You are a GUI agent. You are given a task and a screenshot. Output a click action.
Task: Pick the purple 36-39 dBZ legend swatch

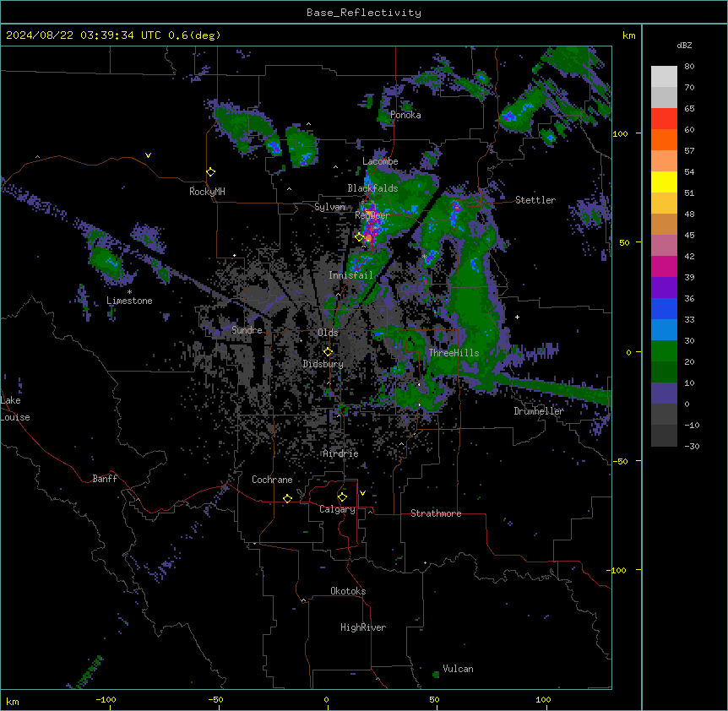[664, 288]
